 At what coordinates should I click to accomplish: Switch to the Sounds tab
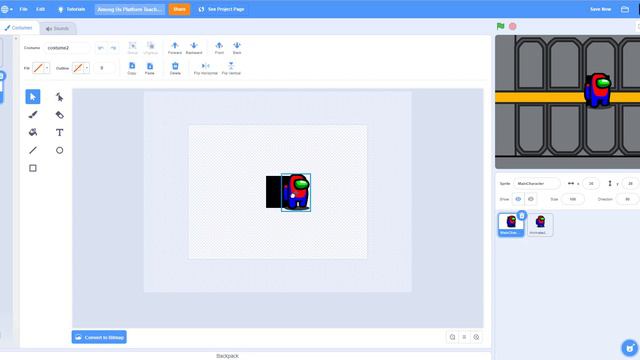[58, 29]
